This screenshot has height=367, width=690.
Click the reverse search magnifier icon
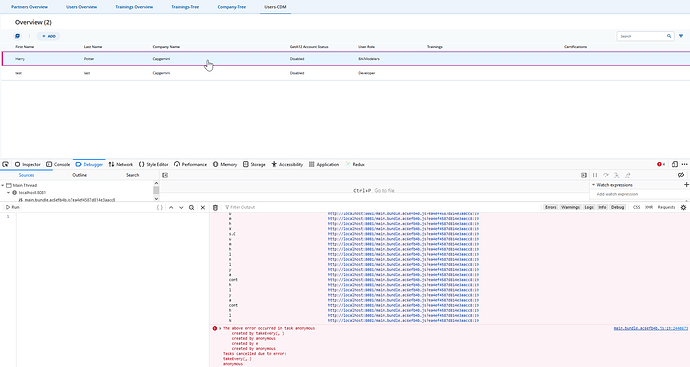point(191,207)
